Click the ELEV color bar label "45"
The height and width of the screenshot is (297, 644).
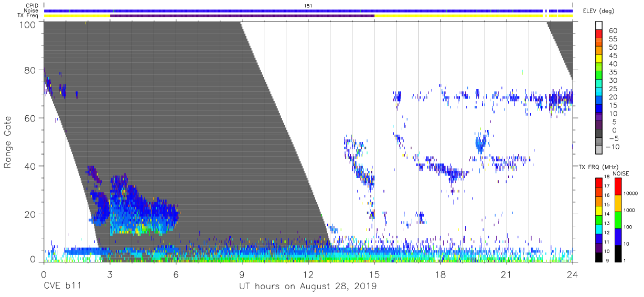point(613,56)
